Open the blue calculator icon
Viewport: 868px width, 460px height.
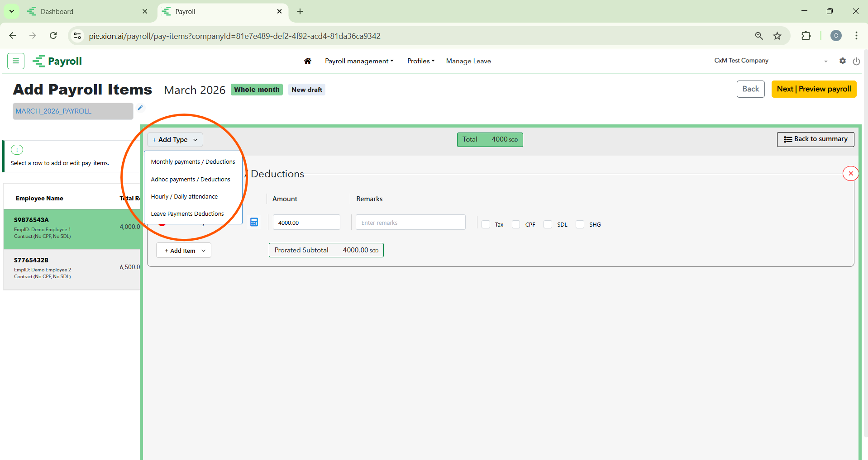pos(254,222)
